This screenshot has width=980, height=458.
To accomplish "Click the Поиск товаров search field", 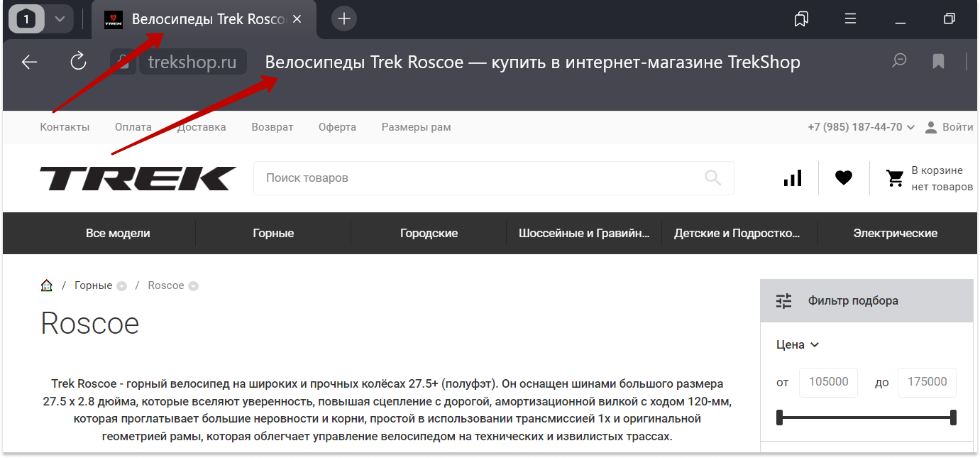I will click(475, 178).
